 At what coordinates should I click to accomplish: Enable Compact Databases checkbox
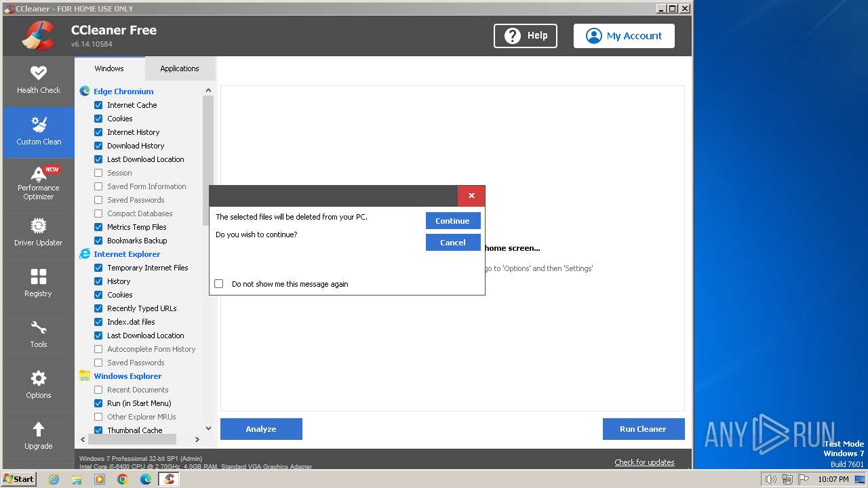click(x=98, y=213)
